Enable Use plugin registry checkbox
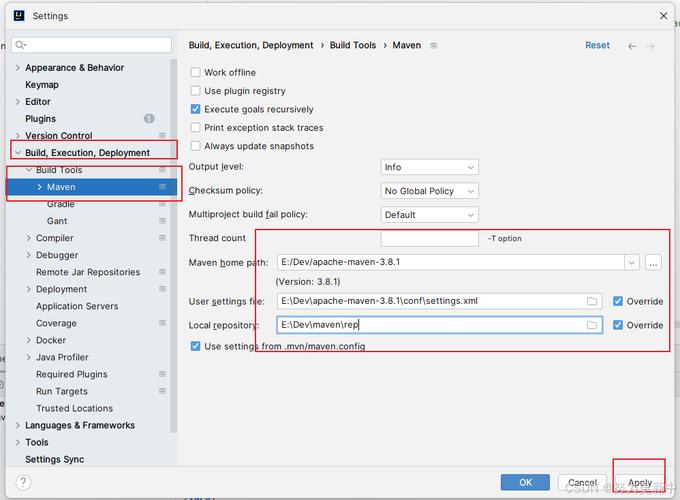This screenshot has height=500, width=680. [x=196, y=91]
